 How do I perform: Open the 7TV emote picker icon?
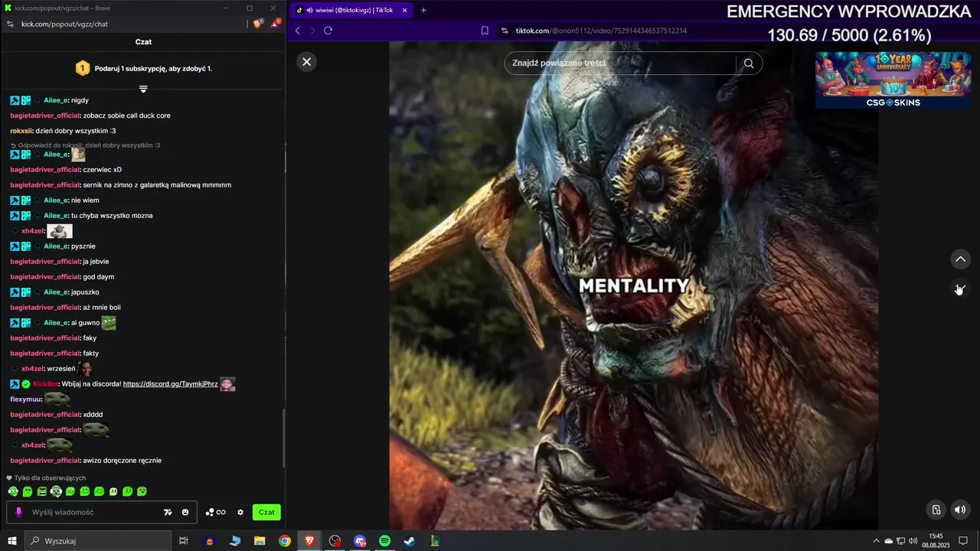click(168, 512)
